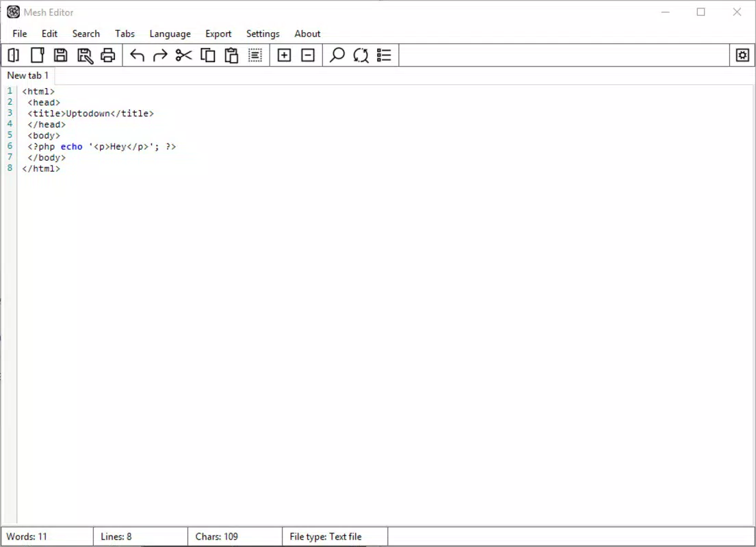Minimize the Mesh Editor window
This screenshot has width=756, height=547.
coord(666,12)
